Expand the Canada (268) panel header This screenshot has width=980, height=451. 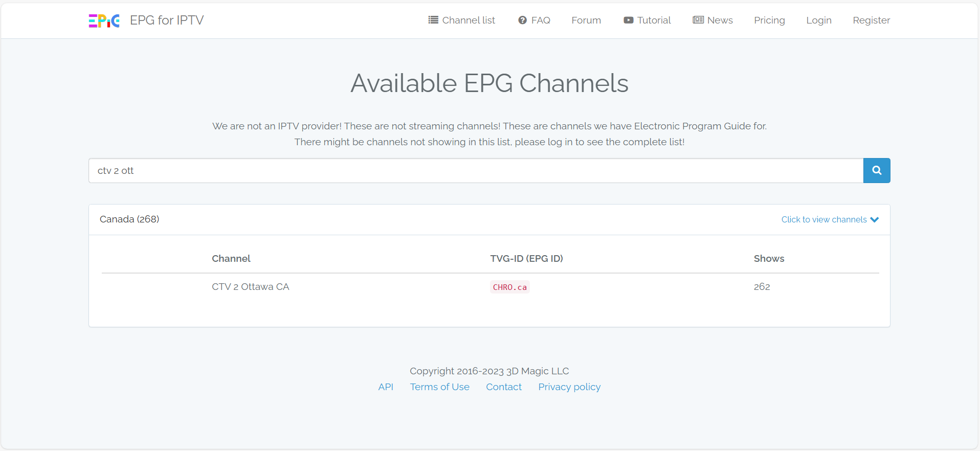point(489,220)
